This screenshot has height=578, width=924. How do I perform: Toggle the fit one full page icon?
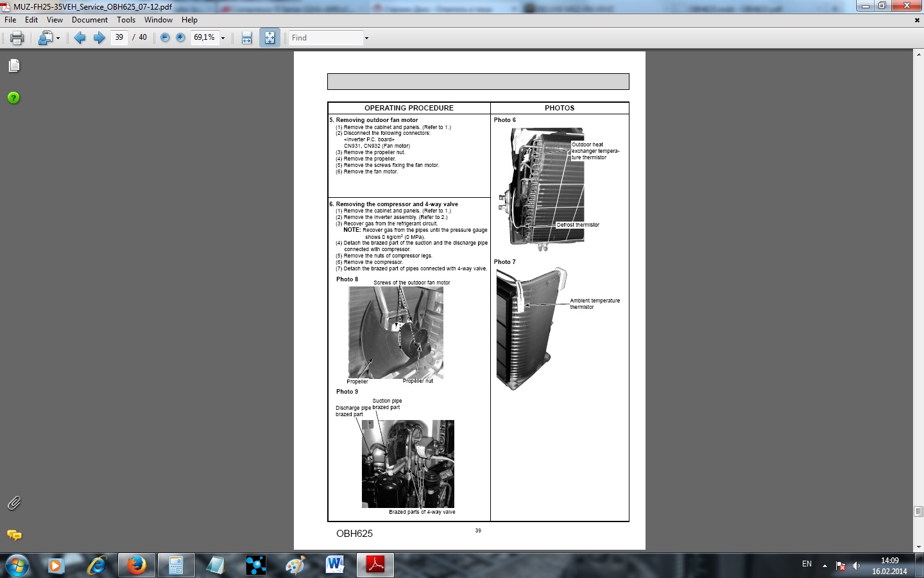pyautogui.click(x=270, y=38)
